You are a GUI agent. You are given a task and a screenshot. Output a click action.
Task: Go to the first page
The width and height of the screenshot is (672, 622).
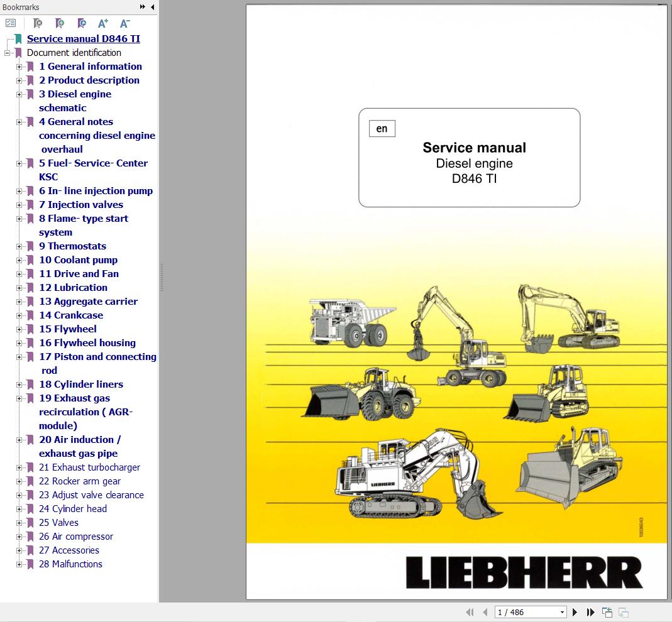[470, 612]
